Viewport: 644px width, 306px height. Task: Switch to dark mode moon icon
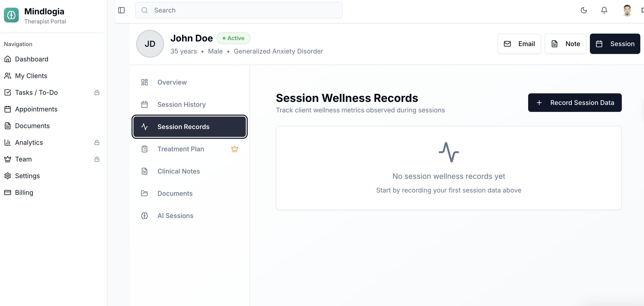(583, 10)
